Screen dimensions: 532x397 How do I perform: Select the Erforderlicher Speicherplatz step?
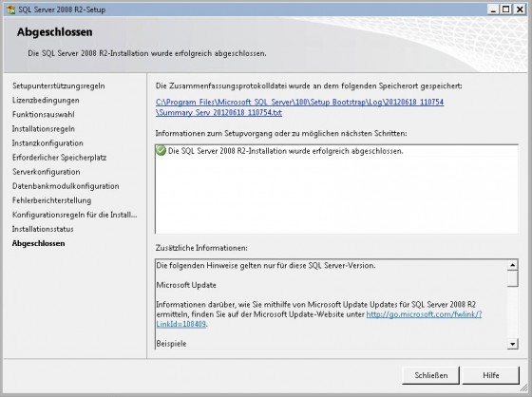59,158
